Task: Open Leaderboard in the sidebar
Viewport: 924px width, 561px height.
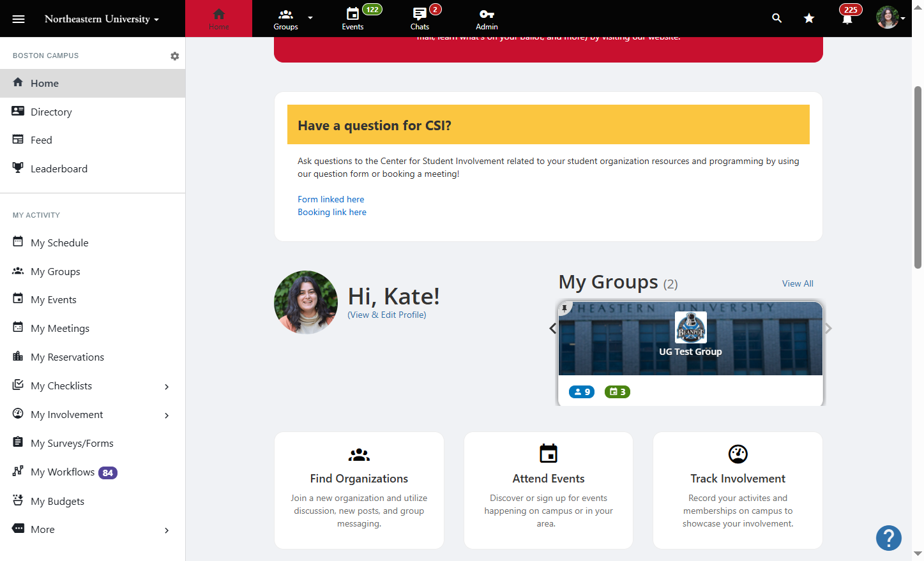Action: click(93, 168)
